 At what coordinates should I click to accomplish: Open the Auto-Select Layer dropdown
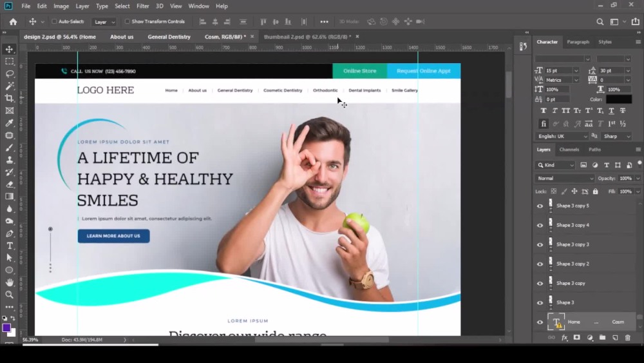pos(104,22)
